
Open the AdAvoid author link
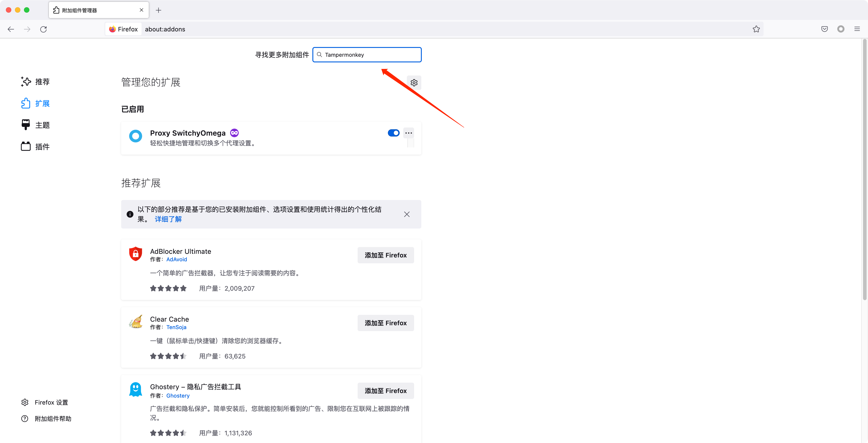(177, 259)
